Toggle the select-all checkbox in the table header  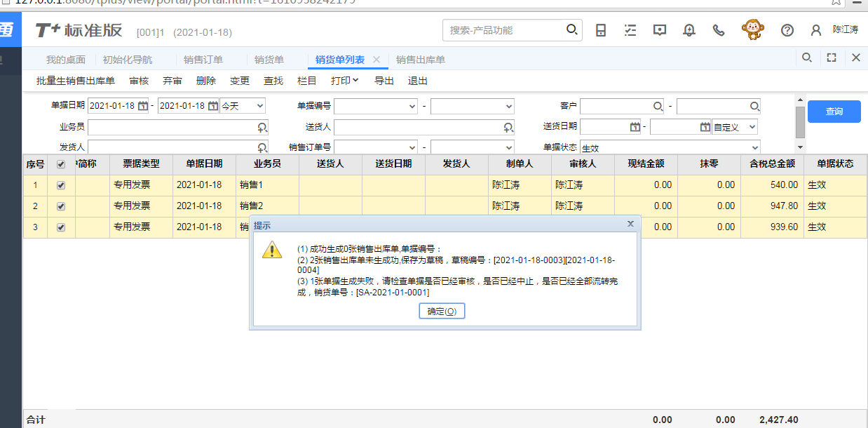click(x=61, y=164)
